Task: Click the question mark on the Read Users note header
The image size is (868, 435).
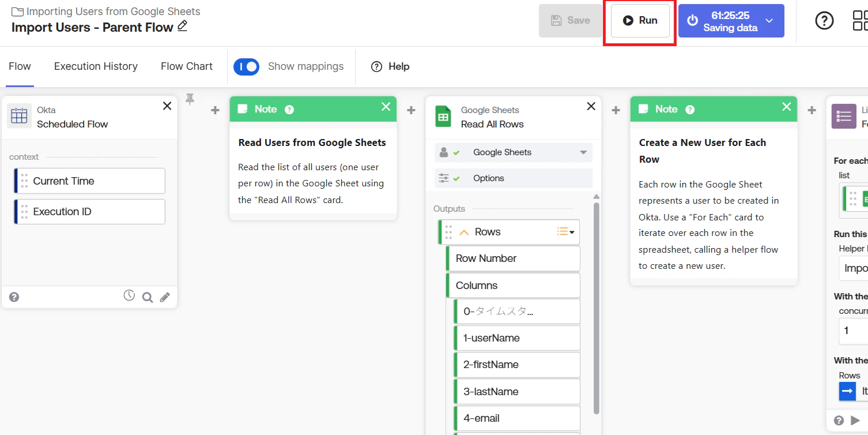Action: [x=289, y=110]
